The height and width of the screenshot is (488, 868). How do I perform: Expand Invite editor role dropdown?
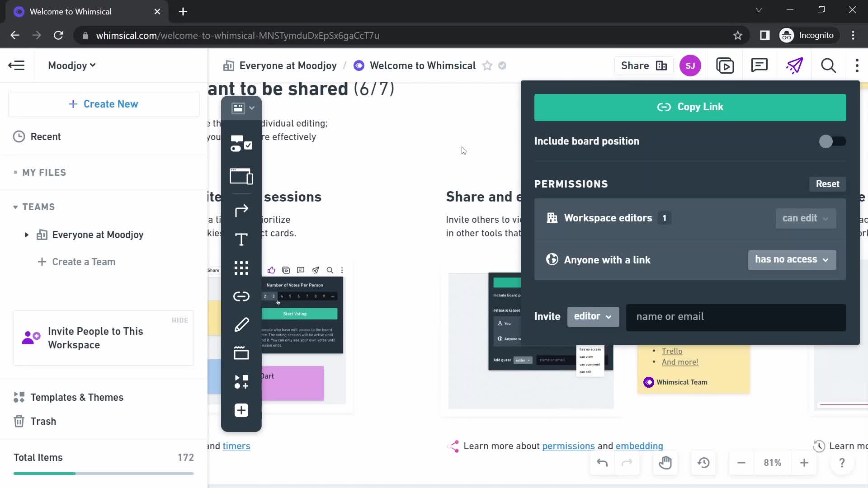pyautogui.click(x=593, y=316)
